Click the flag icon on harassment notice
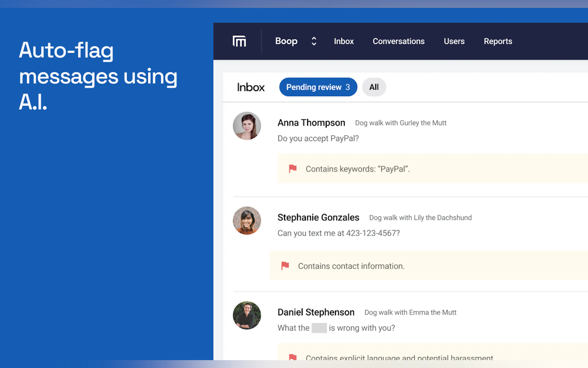The height and width of the screenshot is (368, 588). 293,357
